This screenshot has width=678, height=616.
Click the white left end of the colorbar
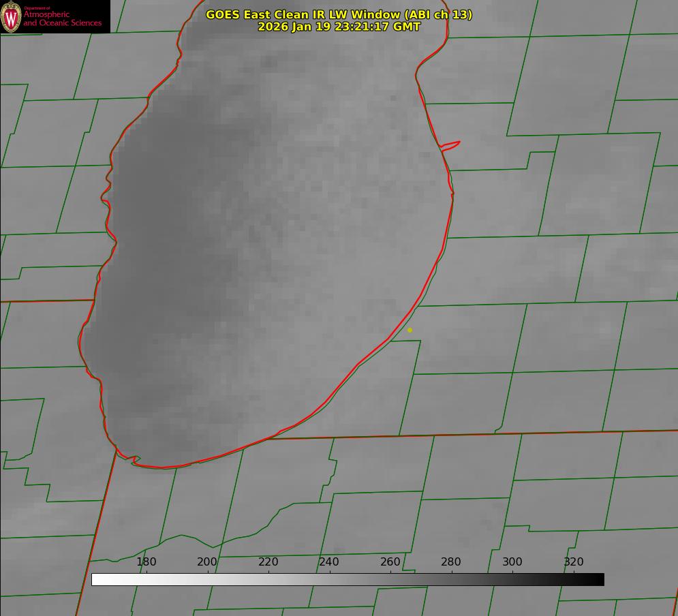pos(97,579)
